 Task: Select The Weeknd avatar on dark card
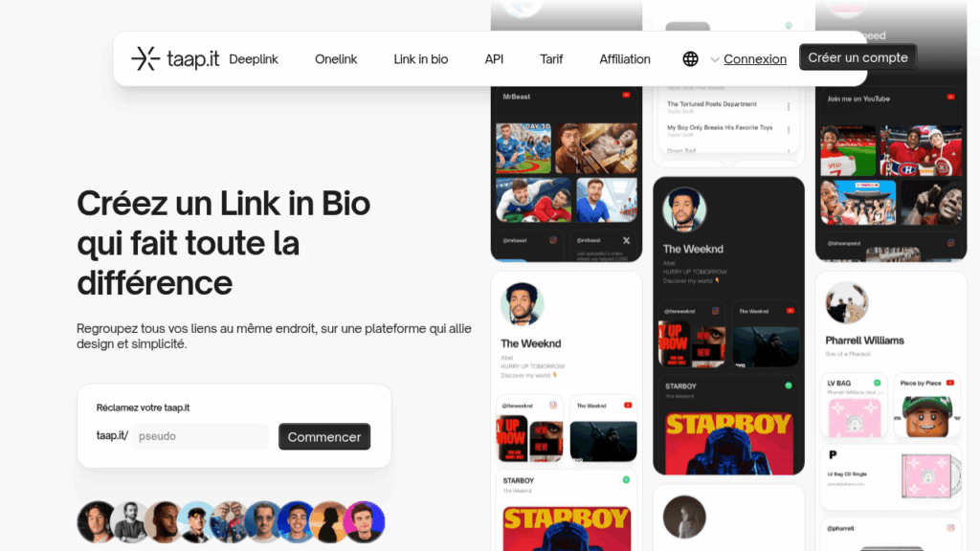coord(684,209)
